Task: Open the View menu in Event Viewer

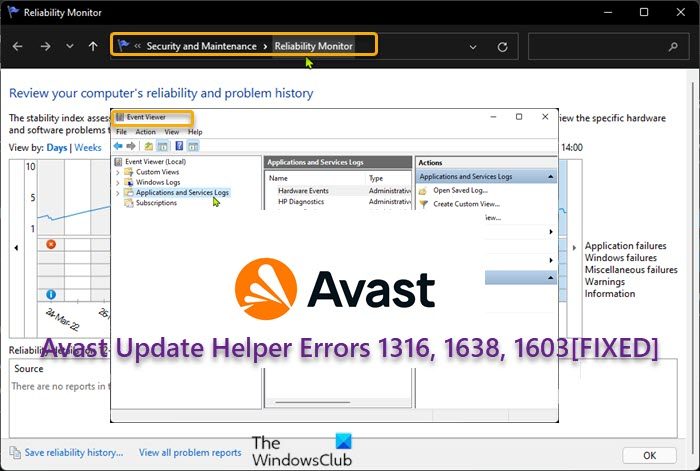Action: [171, 132]
